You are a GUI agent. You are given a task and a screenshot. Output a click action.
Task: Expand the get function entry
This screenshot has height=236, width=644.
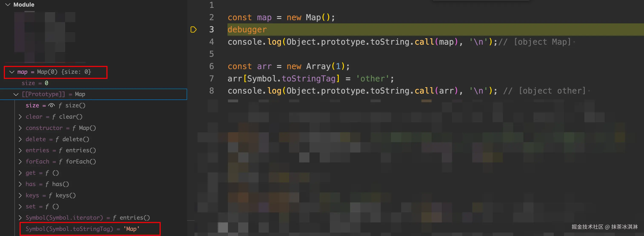click(x=20, y=173)
